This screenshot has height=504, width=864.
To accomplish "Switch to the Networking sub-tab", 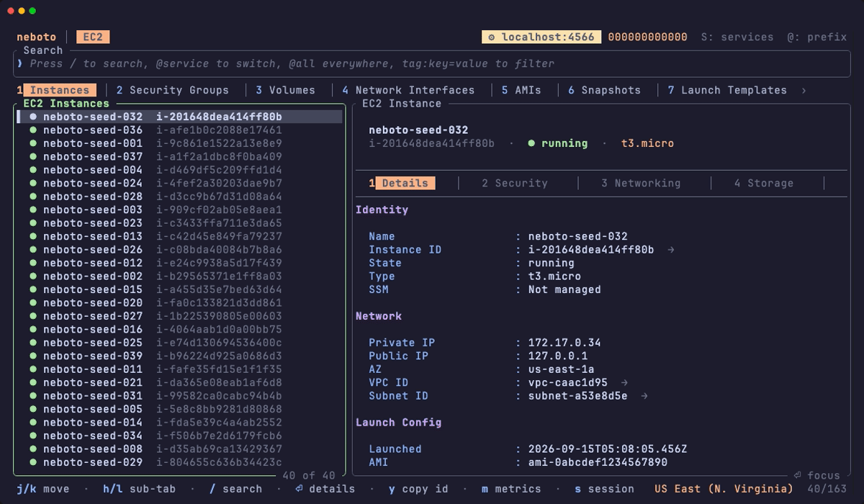I will click(x=641, y=184).
